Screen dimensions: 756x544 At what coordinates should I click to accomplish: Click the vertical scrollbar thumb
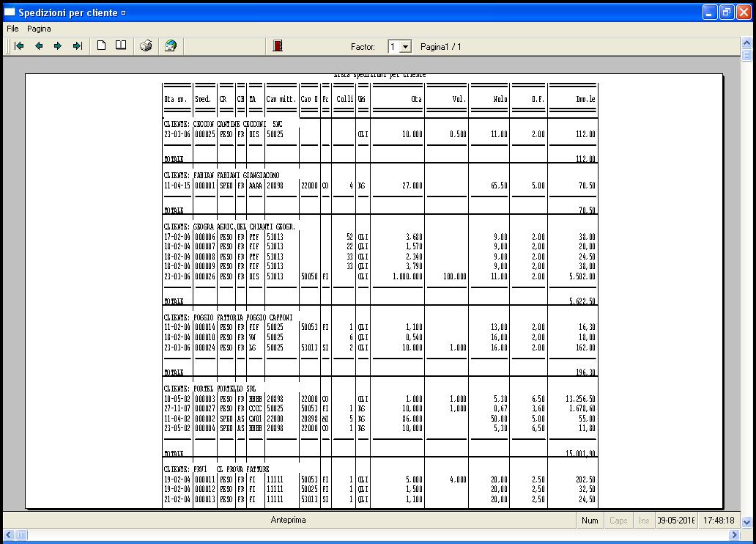point(746,54)
